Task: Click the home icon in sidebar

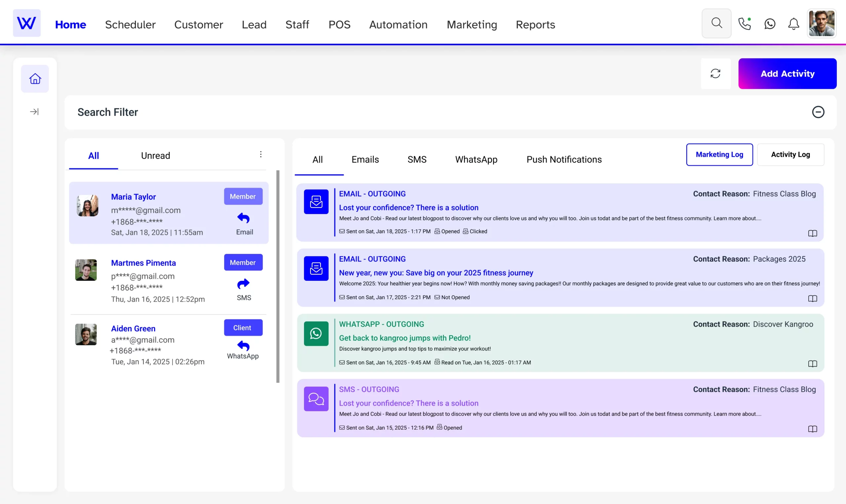Action: (x=35, y=79)
